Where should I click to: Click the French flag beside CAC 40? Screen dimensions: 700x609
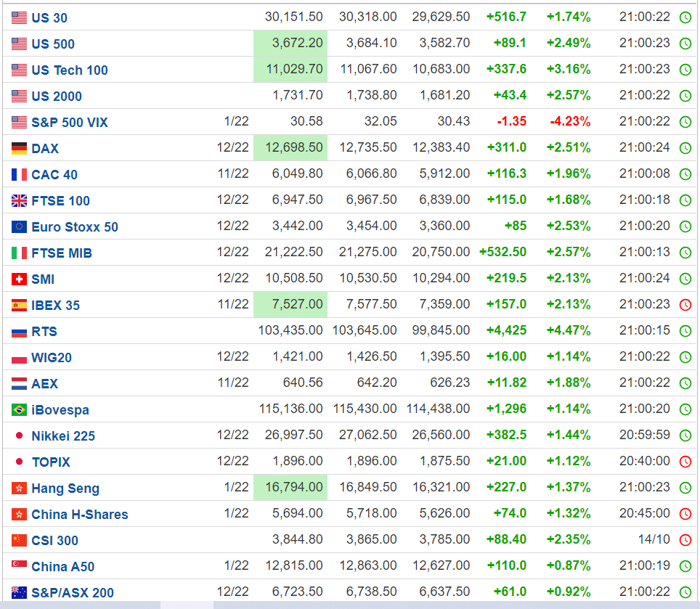(19, 174)
